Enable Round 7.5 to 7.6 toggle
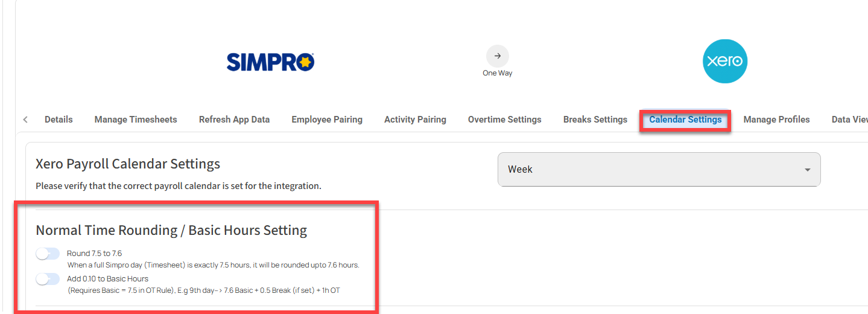Image resolution: width=868 pixels, height=314 pixels. click(48, 254)
